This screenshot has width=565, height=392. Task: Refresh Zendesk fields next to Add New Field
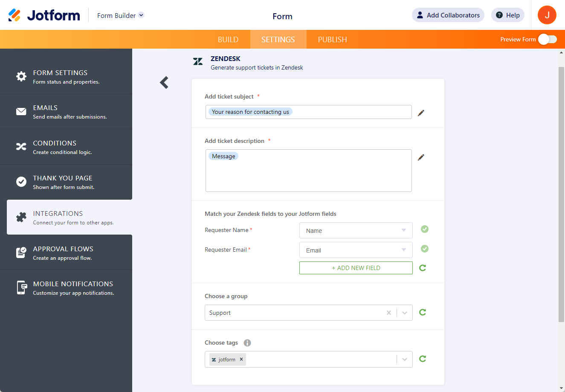coord(423,268)
